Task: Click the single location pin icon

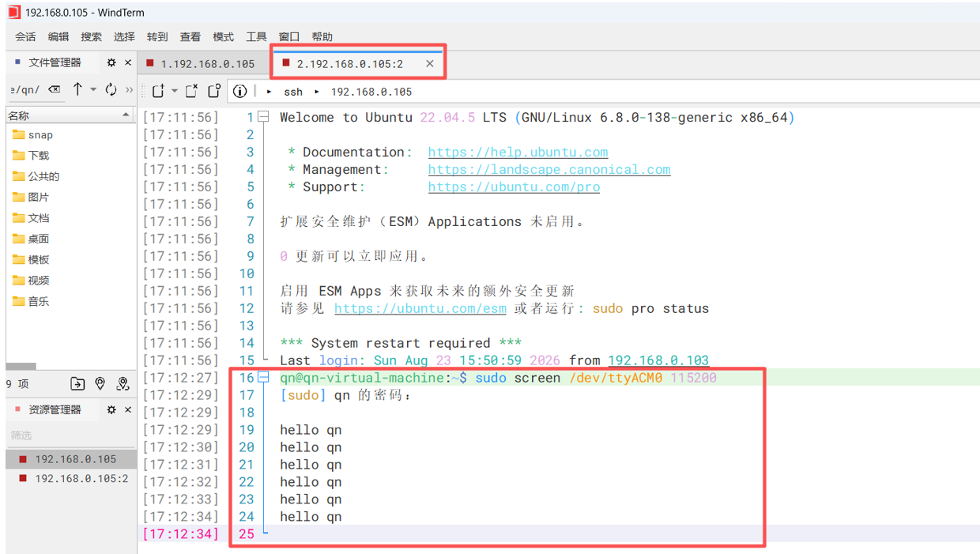Action: click(x=100, y=384)
